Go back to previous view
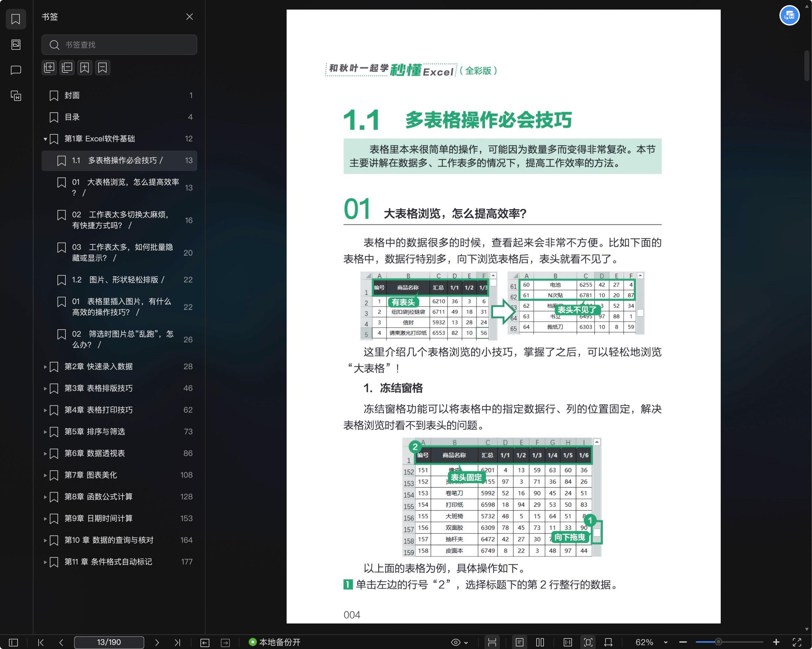812x649 pixels. pos(205,643)
